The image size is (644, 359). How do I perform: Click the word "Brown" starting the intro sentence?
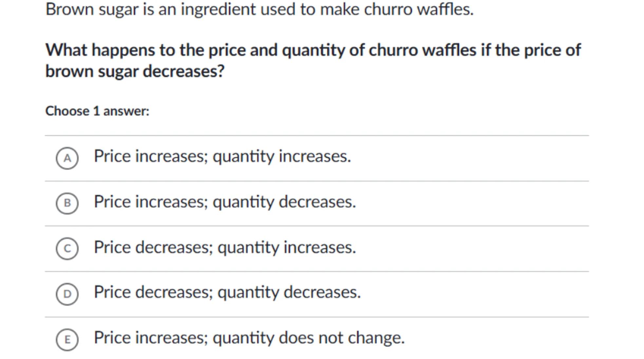(x=70, y=9)
